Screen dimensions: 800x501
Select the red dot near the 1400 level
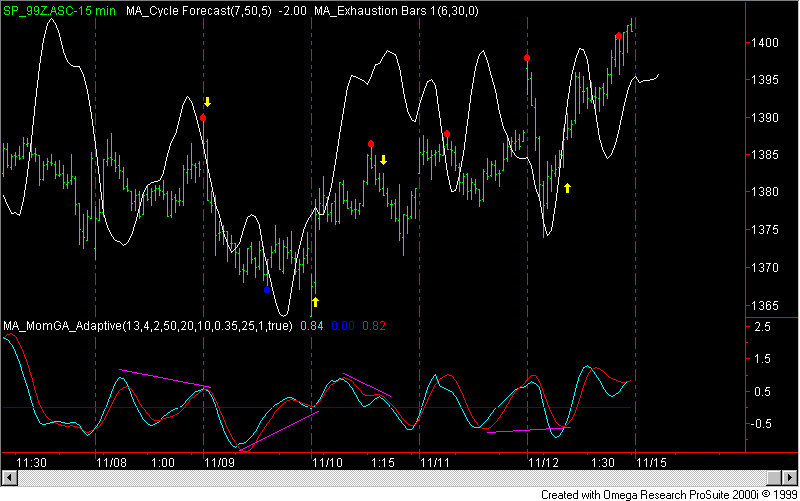(x=619, y=36)
